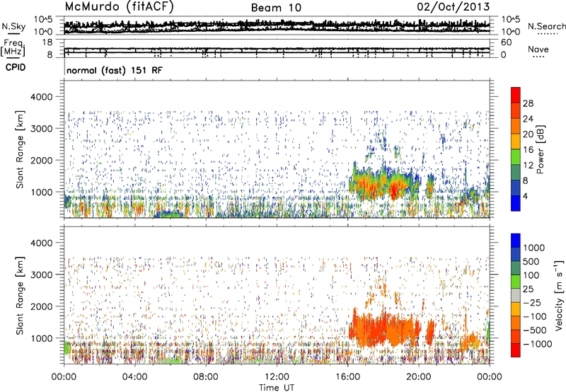This screenshot has width=566, height=392.
Task: Click the large orange velocity patch after 16:00
Action: pos(384,328)
